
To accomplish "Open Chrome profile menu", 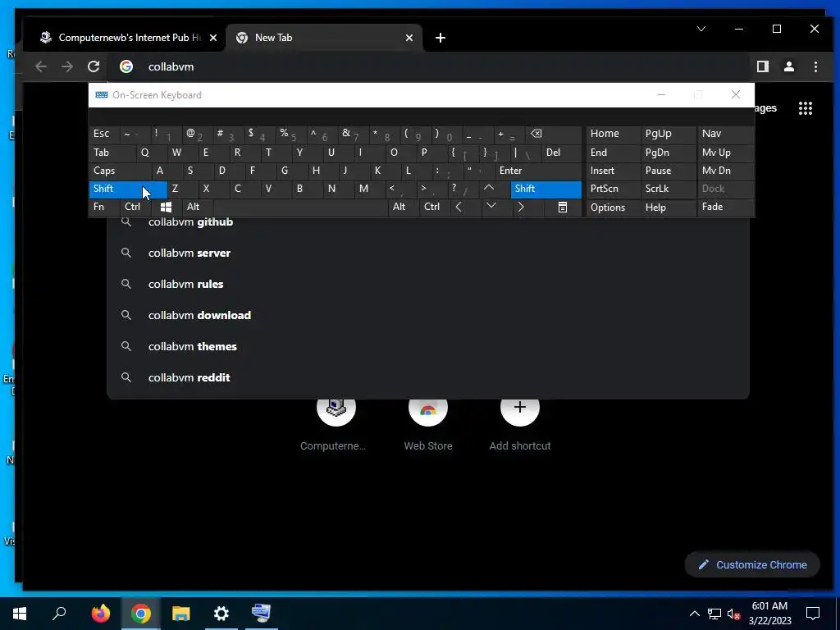I will tap(788, 66).
